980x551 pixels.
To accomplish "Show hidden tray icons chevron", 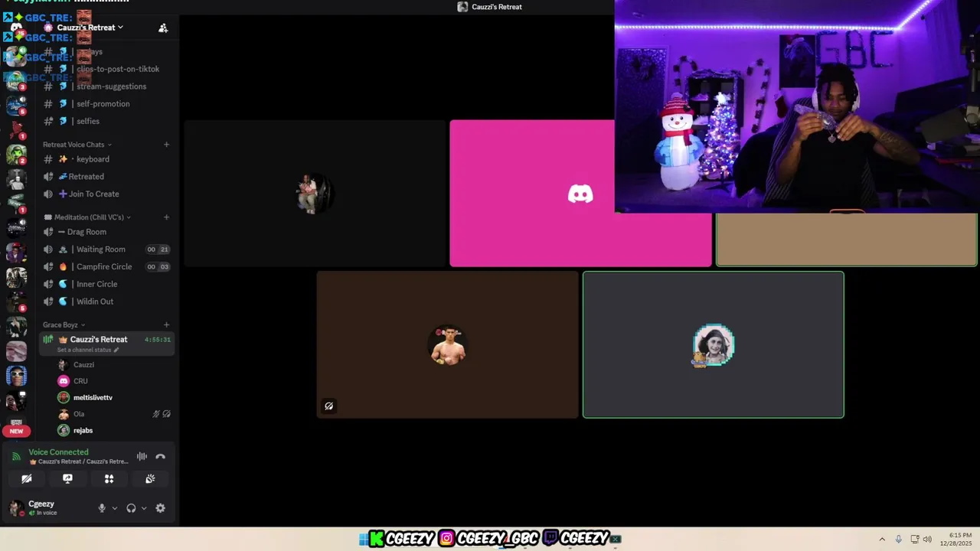I will (x=882, y=540).
